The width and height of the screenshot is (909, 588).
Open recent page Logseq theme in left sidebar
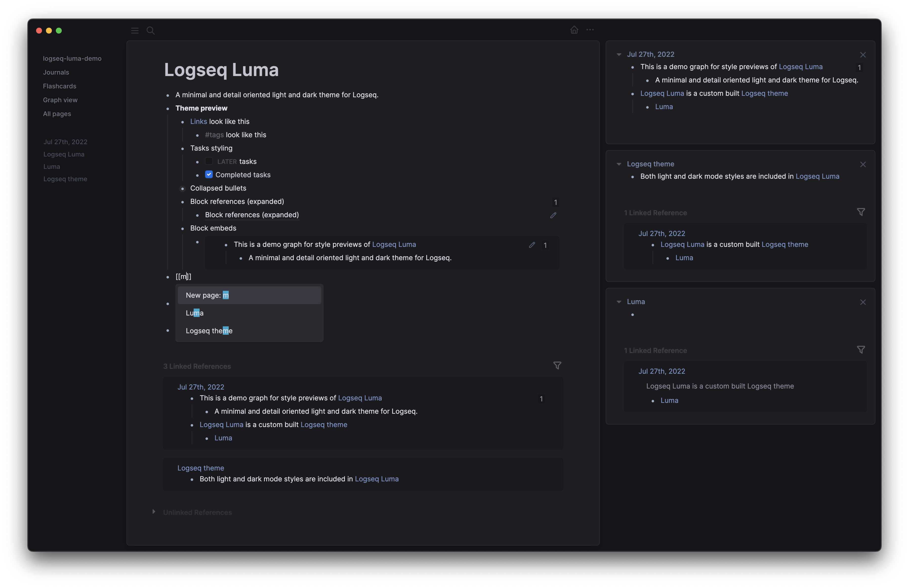point(65,179)
